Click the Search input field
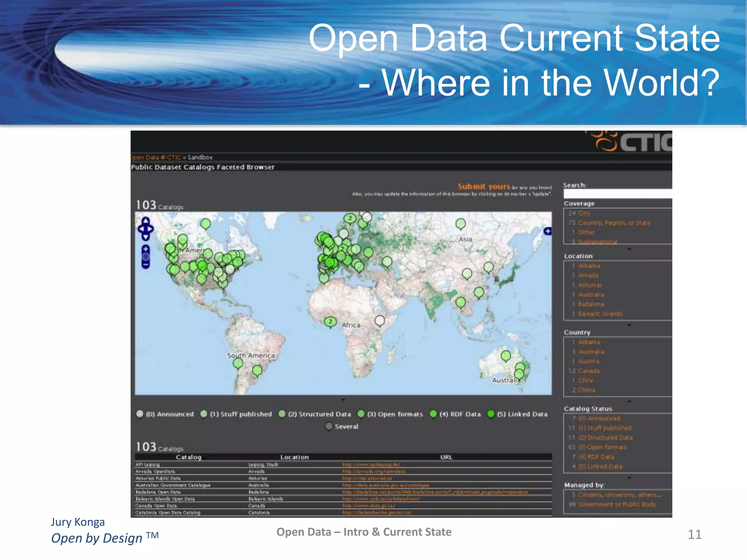Image resolution: width=747 pixels, height=560 pixels. click(x=618, y=194)
